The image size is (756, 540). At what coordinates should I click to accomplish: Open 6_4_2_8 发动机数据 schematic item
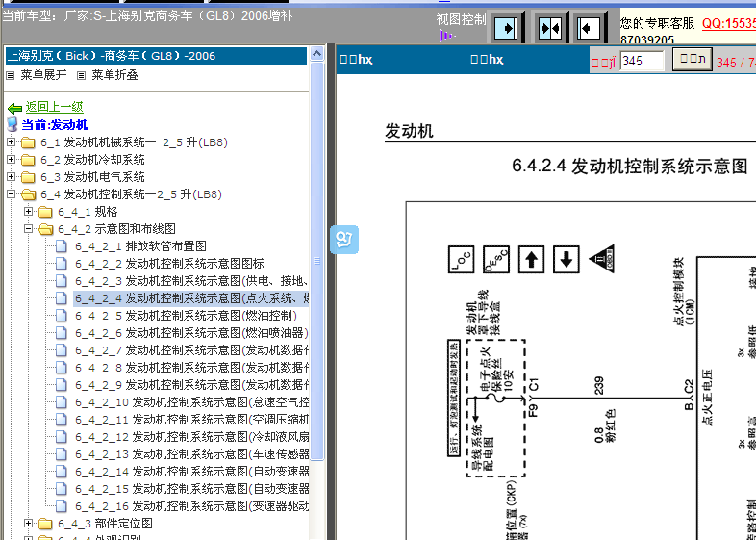191,368
